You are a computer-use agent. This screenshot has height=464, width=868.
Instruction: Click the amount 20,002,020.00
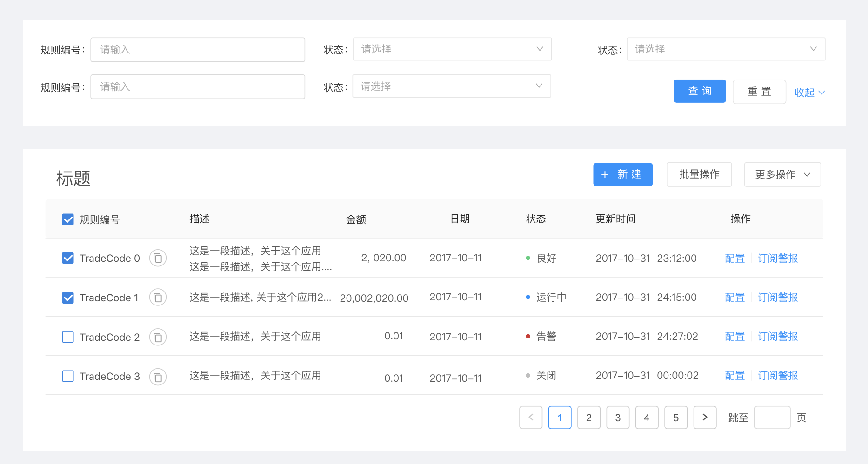tap(374, 298)
